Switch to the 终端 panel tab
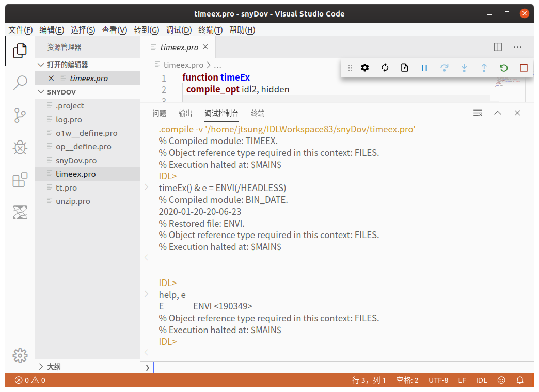This screenshot has height=392, width=539. pyautogui.click(x=258, y=113)
